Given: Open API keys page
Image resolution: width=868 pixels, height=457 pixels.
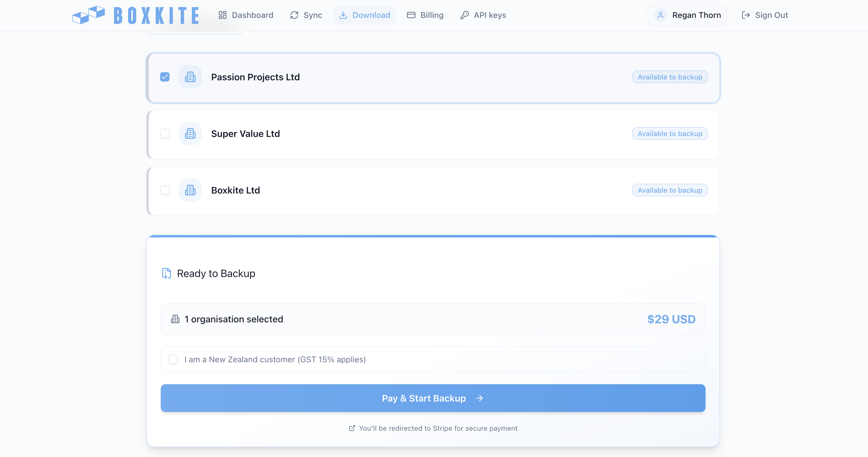Looking at the screenshot, I should click(x=483, y=15).
